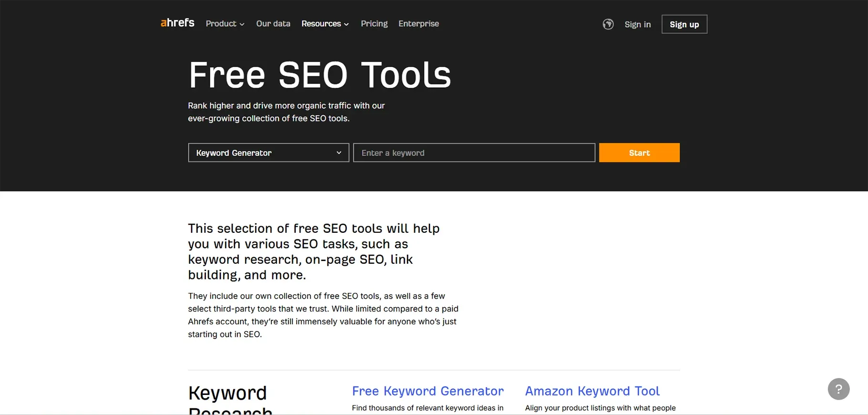Expand the Resources menu

coord(321,24)
